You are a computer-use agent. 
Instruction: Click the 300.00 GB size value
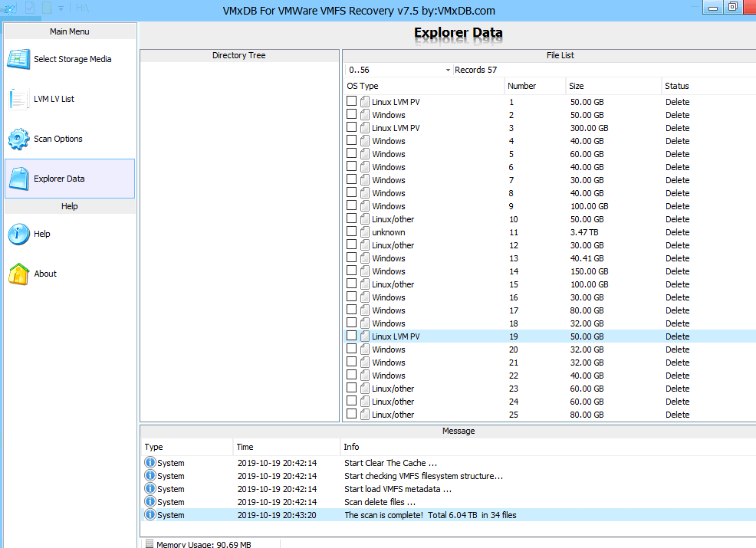coord(589,128)
